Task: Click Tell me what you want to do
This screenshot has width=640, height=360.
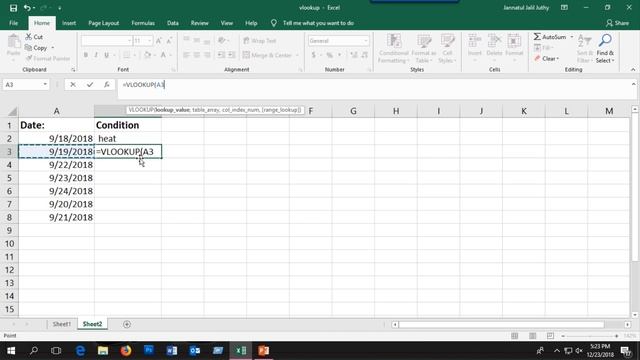Action: coord(318,23)
